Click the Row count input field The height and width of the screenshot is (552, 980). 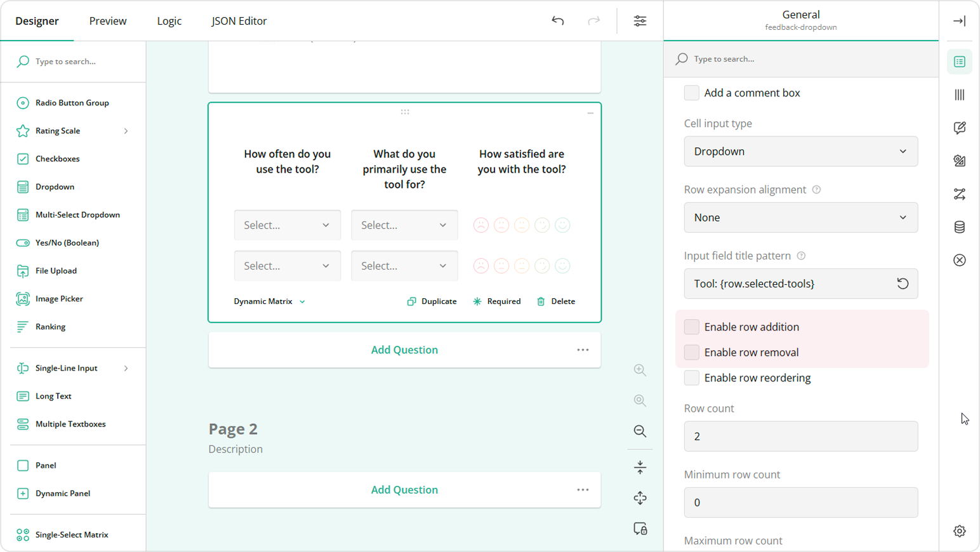(800, 437)
